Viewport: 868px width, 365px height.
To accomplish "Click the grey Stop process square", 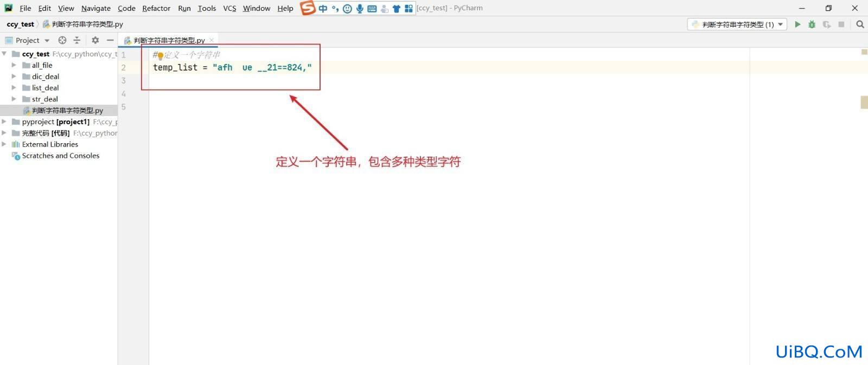I will tap(841, 24).
